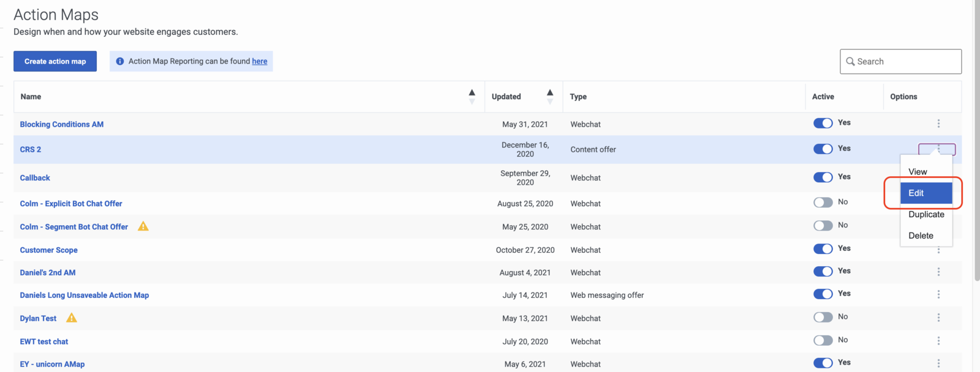Screen dimensions: 980x372
Task: Toggle EY - unicorn AMap active switch
Action: tap(823, 363)
